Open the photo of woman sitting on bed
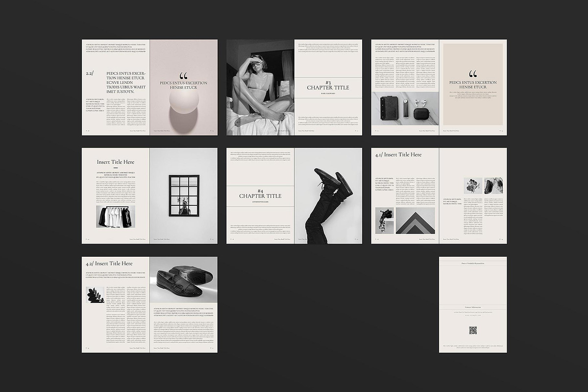Viewport: 588px width, 392px height. pos(260,87)
